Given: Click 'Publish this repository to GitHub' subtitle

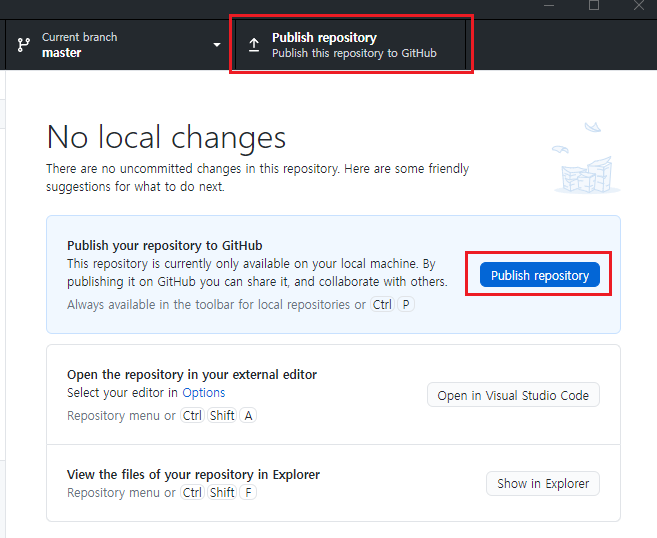Looking at the screenshot, I should (354, 54).
